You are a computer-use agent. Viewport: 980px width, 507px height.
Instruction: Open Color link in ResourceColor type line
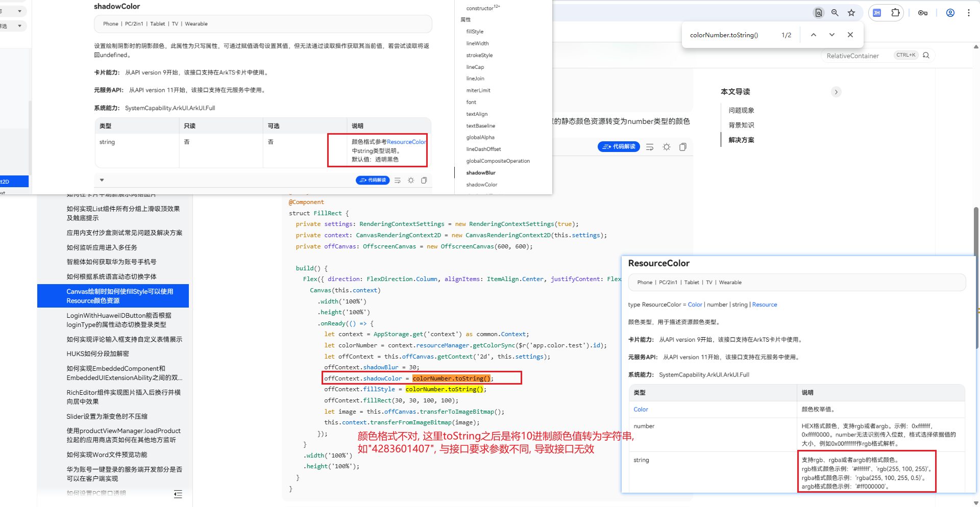(x=695, y=305)
